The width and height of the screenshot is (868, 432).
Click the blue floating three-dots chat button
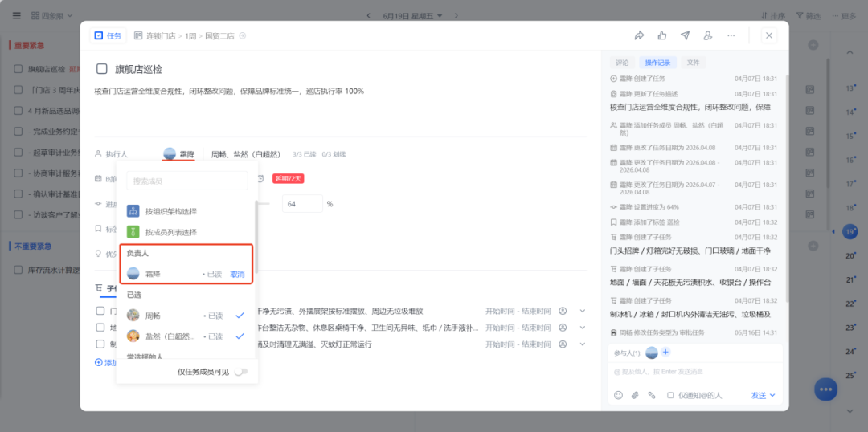click(826, 389)
